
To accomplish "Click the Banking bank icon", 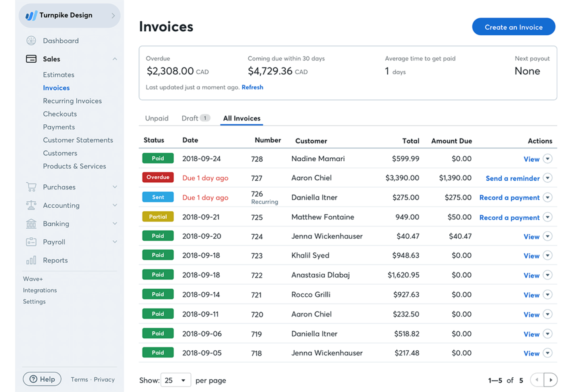I will [31, 224].
